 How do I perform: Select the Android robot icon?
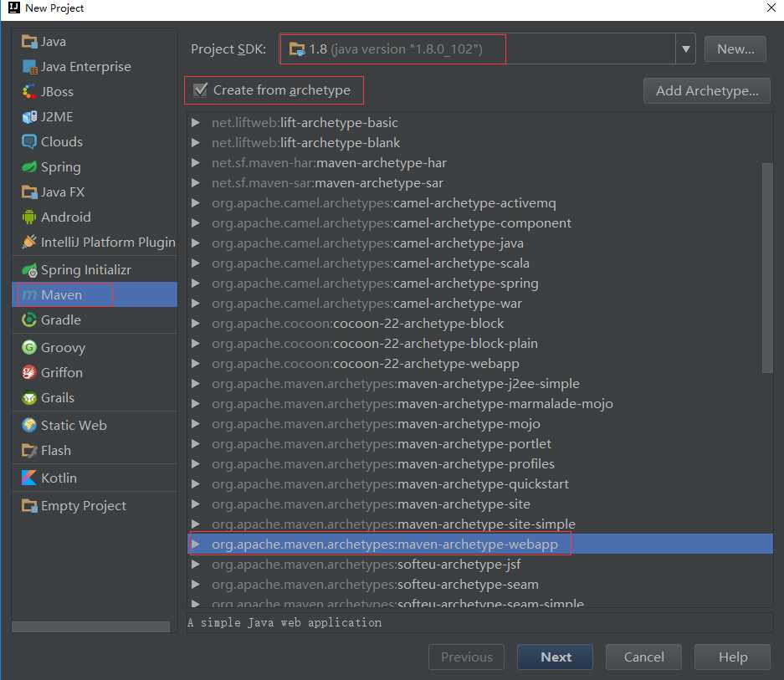(29, 217)
